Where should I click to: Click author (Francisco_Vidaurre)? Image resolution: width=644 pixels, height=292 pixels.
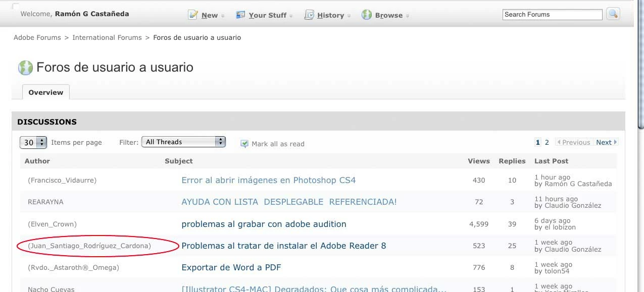click(62, 180)
